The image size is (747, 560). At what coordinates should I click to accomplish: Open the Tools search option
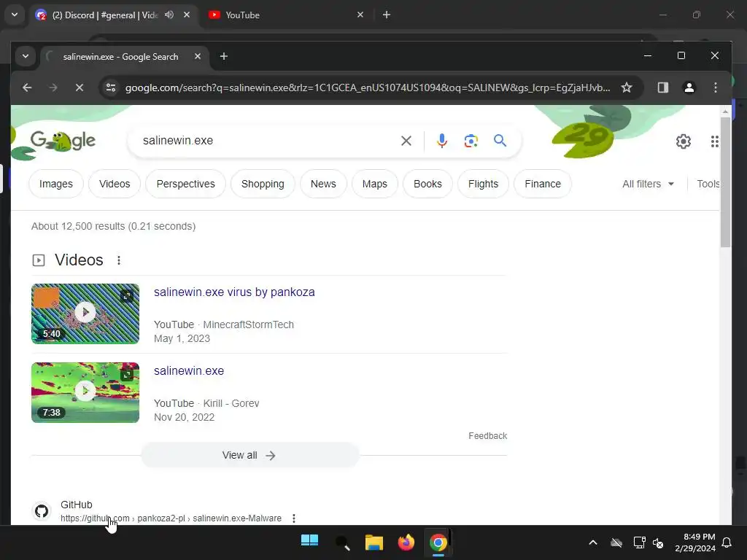[x=708, y=184]
